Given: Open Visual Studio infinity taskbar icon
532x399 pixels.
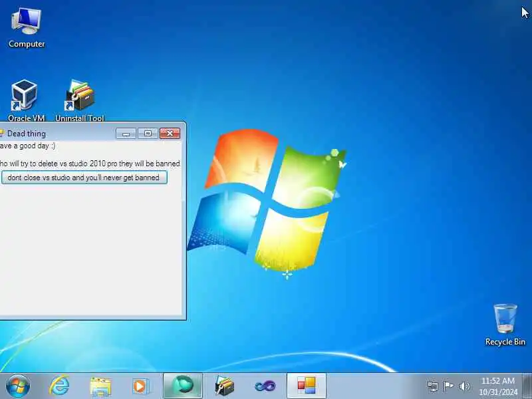Looking at the screenshot, I should [x=265, y=386].
